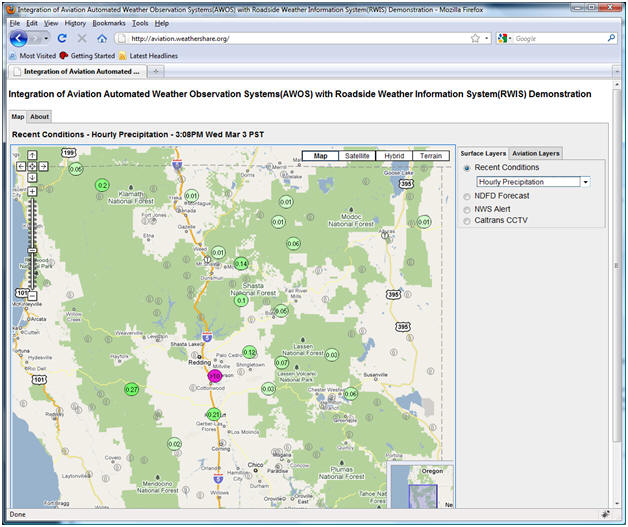Open the URL bar history dropdown arrow
Viewport: 628px width, 527px height.
tap(487, 38)
